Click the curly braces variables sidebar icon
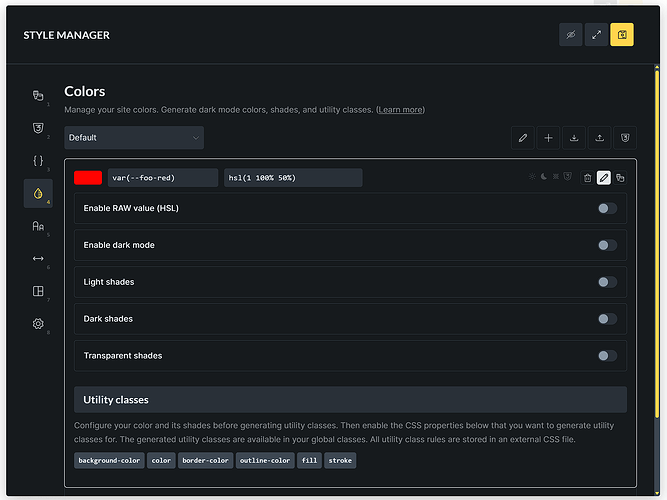The image size is (667, 500). (38, 161)
